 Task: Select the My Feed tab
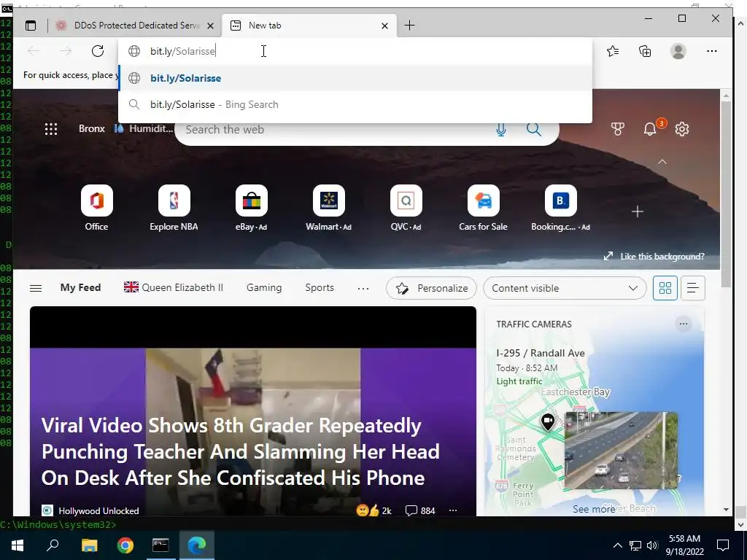80,287
